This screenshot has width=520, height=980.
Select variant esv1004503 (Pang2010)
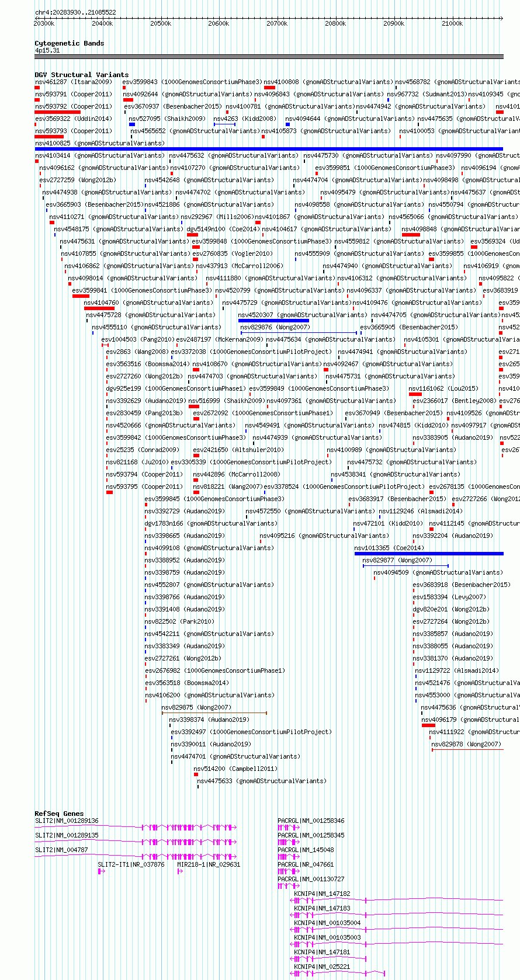pos(137,339)
